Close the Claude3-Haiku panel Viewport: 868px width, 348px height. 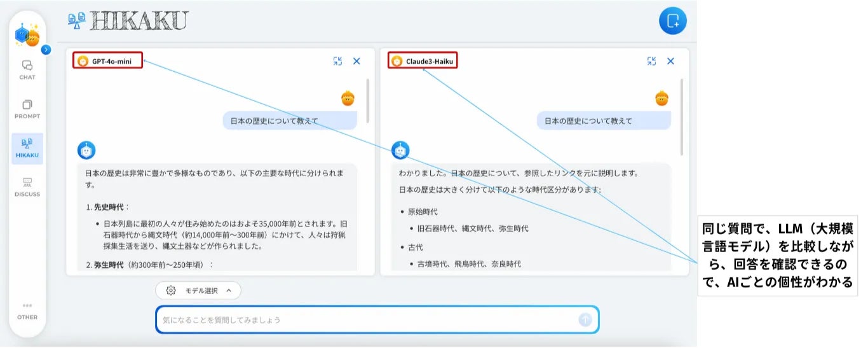670,61
